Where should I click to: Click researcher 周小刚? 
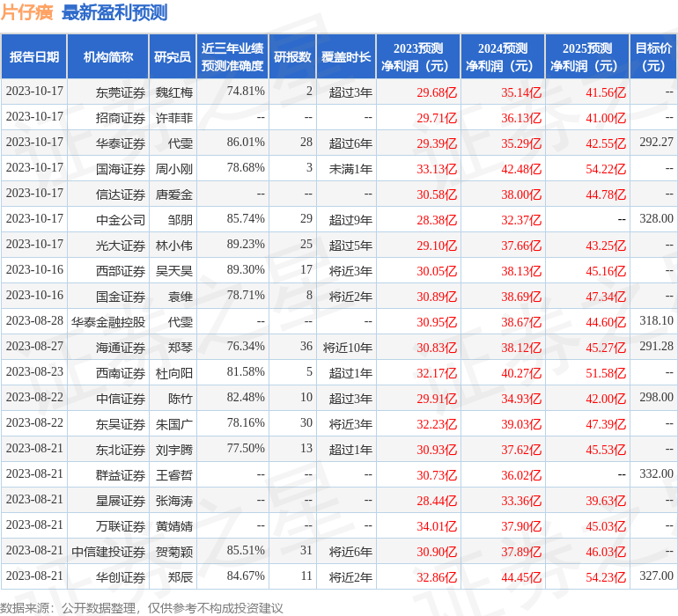[x=173, y=169]
